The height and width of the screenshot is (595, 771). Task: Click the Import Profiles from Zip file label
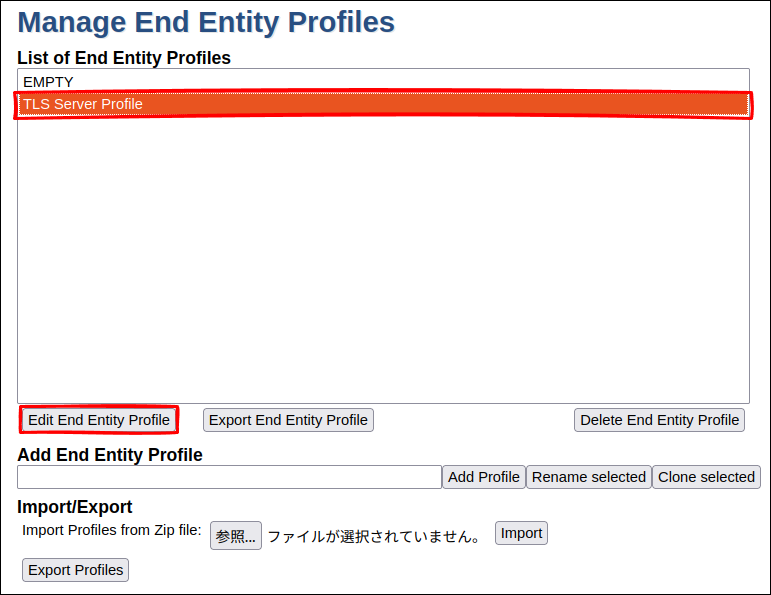click(x=112, y=530)
